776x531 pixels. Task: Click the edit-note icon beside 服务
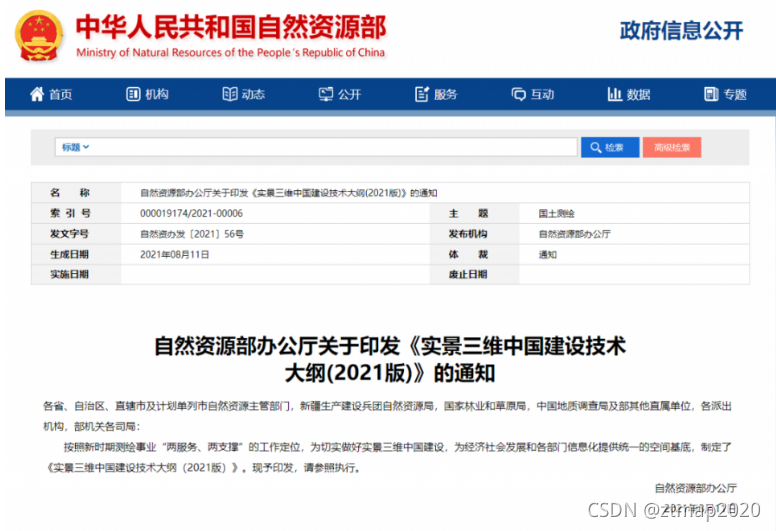pyautogui.click(x=422, y=94)
